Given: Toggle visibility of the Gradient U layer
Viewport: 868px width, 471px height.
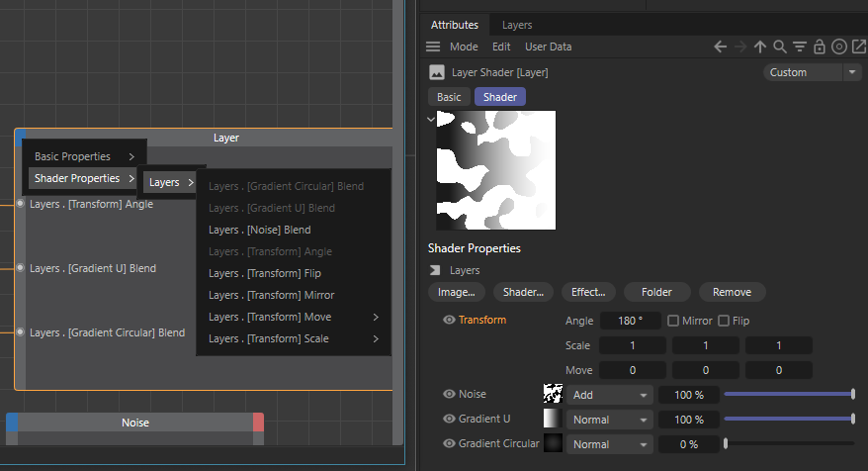Looking at the screenshot, I should 449,419.
